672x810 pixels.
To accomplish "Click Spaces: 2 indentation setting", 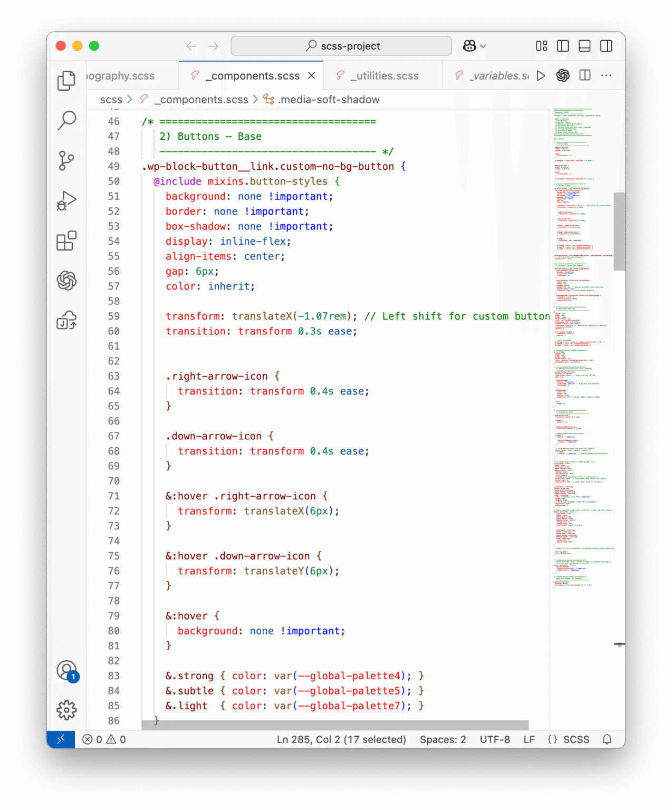I will pyautogui.click(x=443, y=739).
